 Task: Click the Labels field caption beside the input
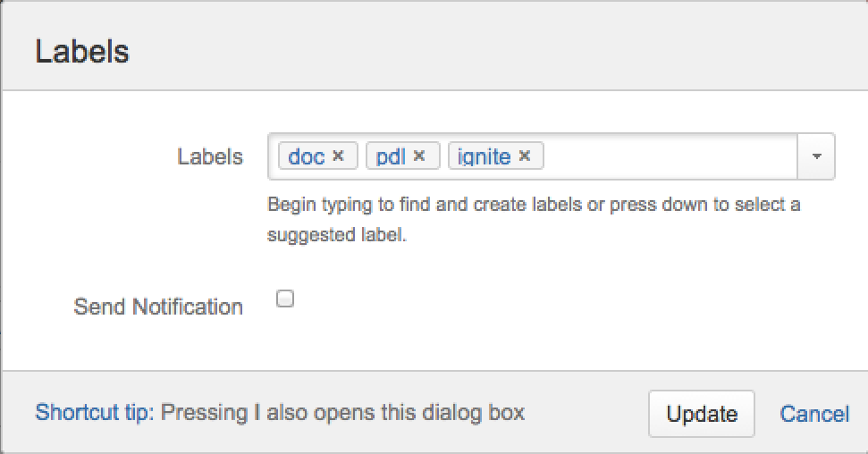210,157
